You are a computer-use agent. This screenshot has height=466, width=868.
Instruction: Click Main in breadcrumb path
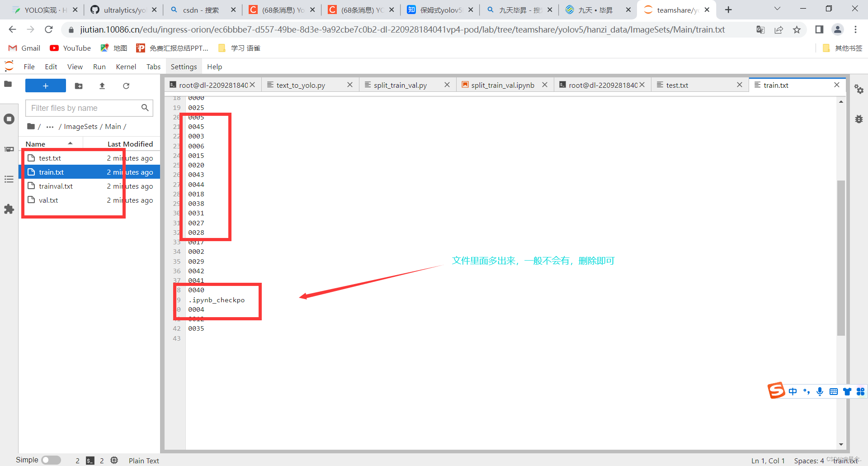113,126
